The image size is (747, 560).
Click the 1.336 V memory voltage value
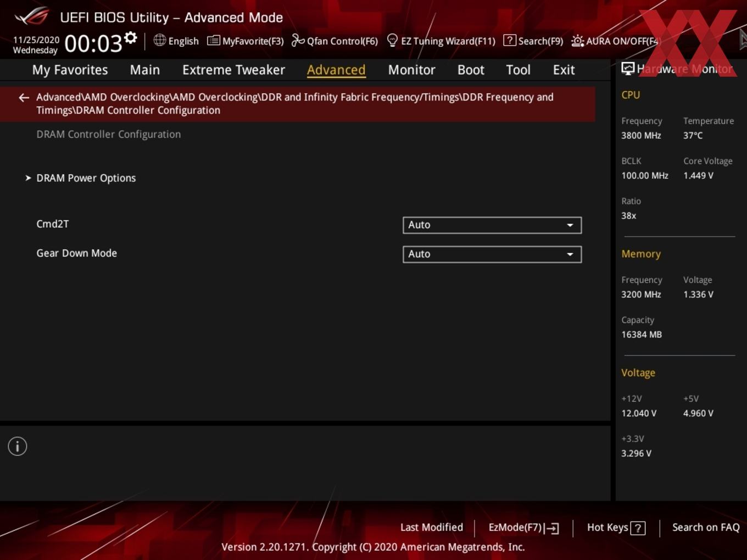coord(698,294)
